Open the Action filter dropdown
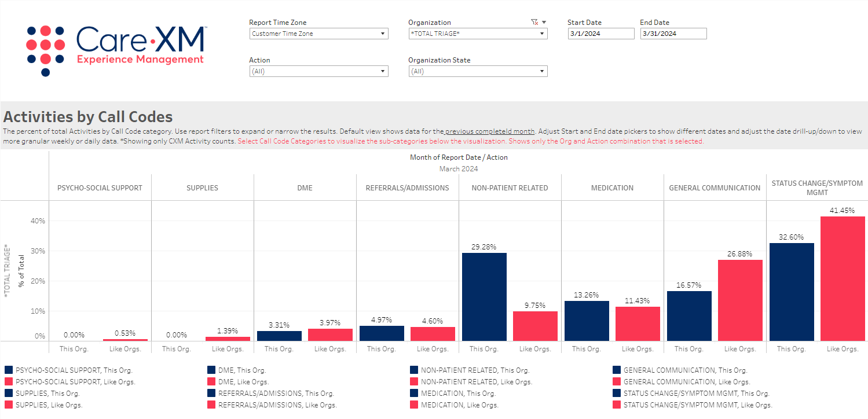 point(318,72)
